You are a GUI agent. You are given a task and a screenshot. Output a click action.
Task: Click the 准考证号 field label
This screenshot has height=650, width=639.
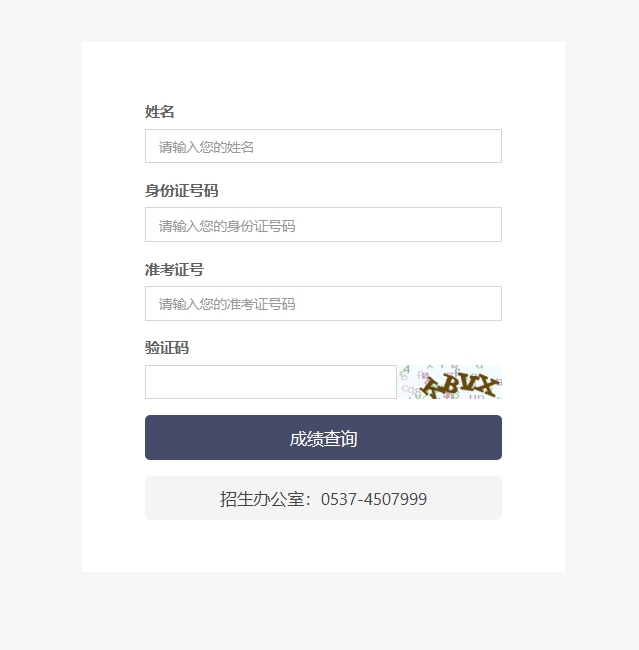(174, 269)
